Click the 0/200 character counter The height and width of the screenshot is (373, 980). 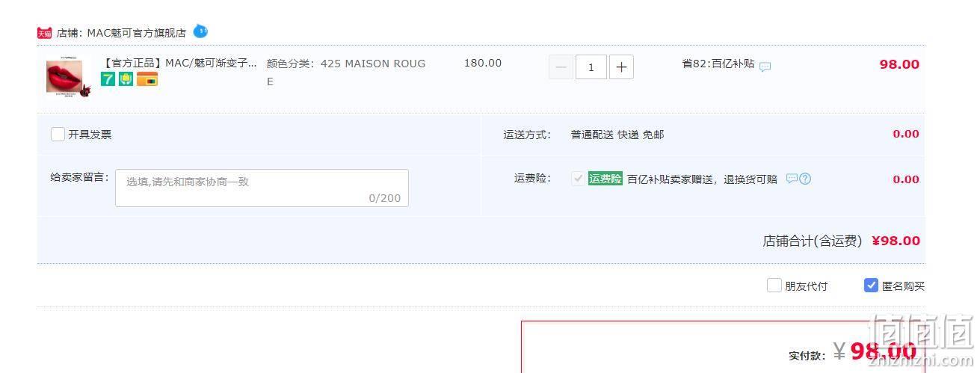click(x=385, y=198)
